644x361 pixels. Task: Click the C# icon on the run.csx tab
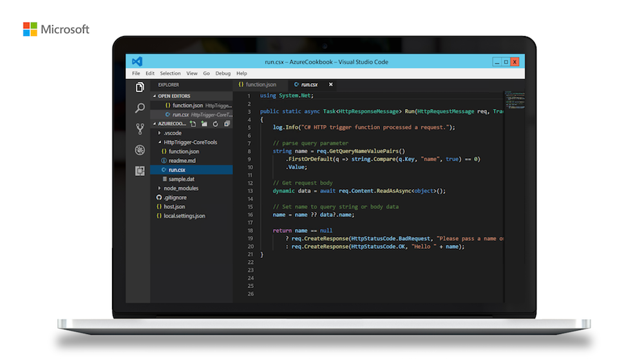click(296, 84)
